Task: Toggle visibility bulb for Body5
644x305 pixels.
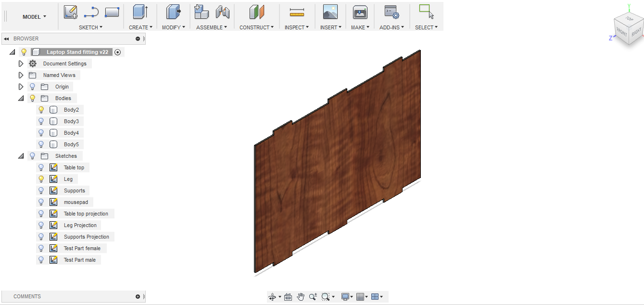Action: pos(41,144)
